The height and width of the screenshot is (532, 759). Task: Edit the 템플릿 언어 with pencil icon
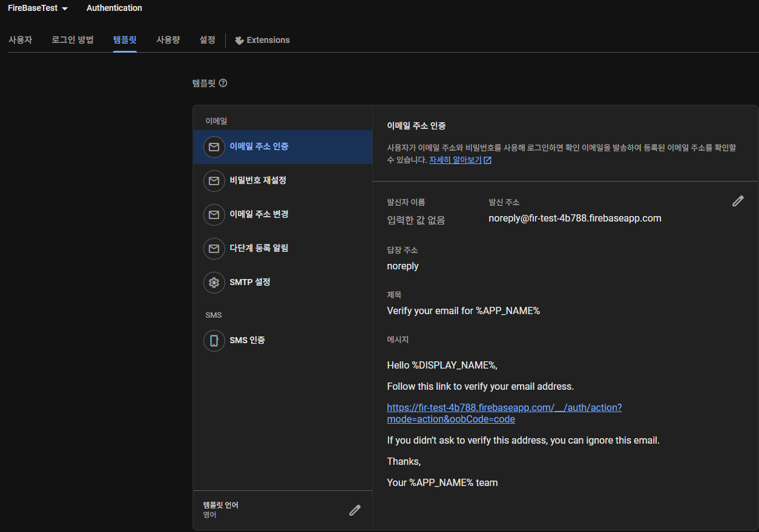(355, 510)
